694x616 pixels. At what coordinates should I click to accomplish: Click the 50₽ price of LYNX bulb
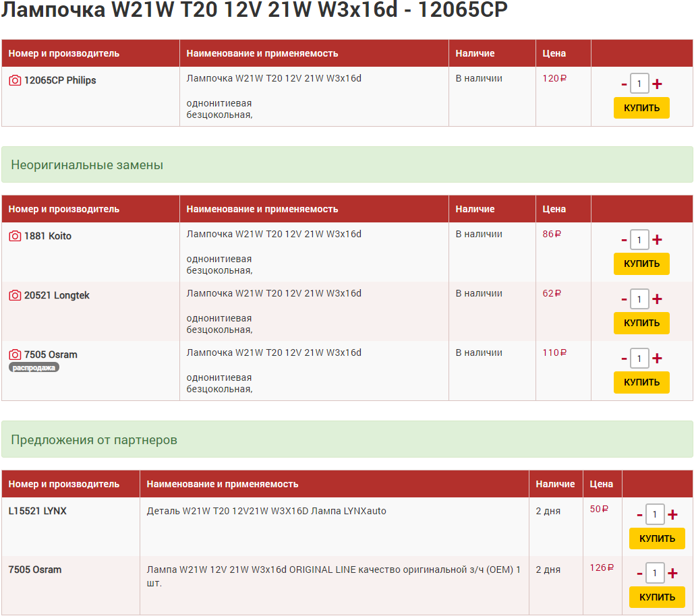[x=600, y=509]
